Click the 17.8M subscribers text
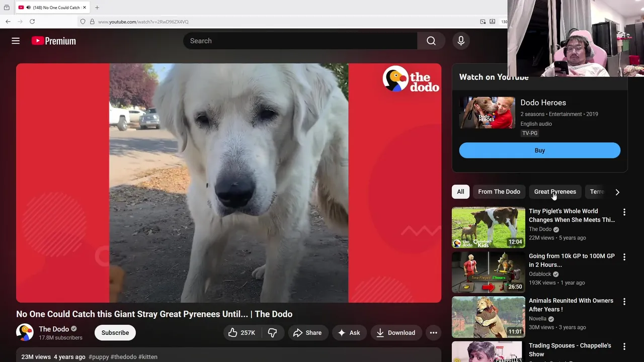644x362 pixels. pos(60,338)
